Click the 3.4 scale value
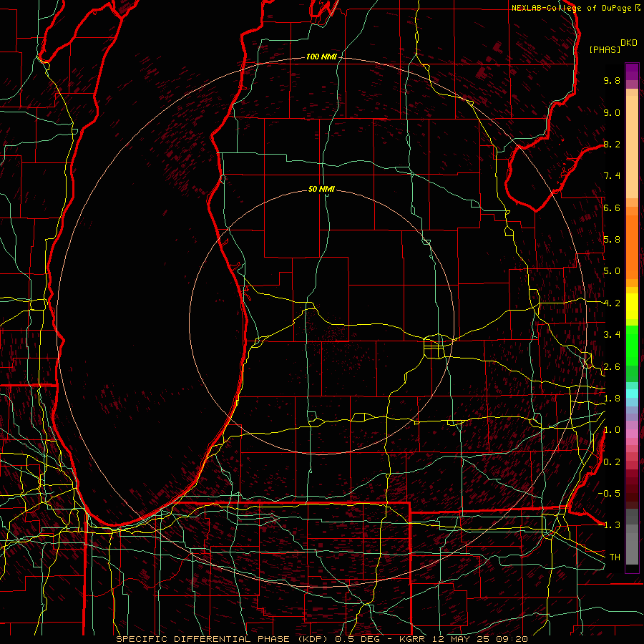 612,335
